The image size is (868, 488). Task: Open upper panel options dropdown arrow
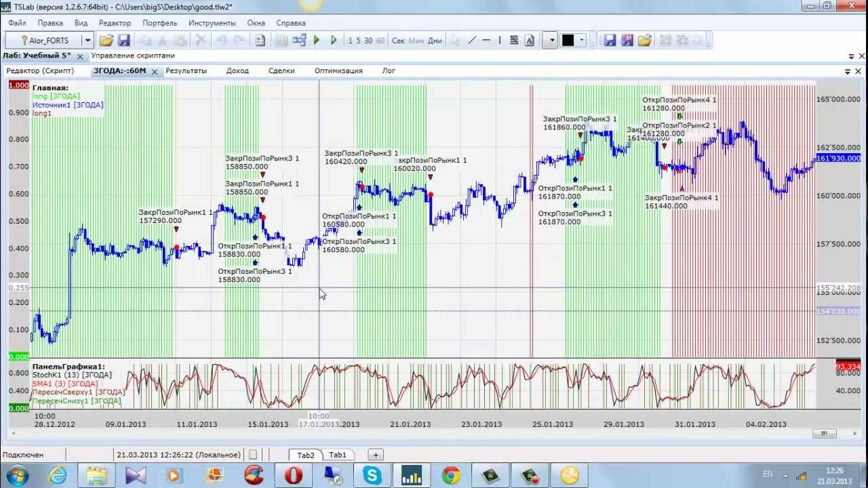[x=851, y=56]
